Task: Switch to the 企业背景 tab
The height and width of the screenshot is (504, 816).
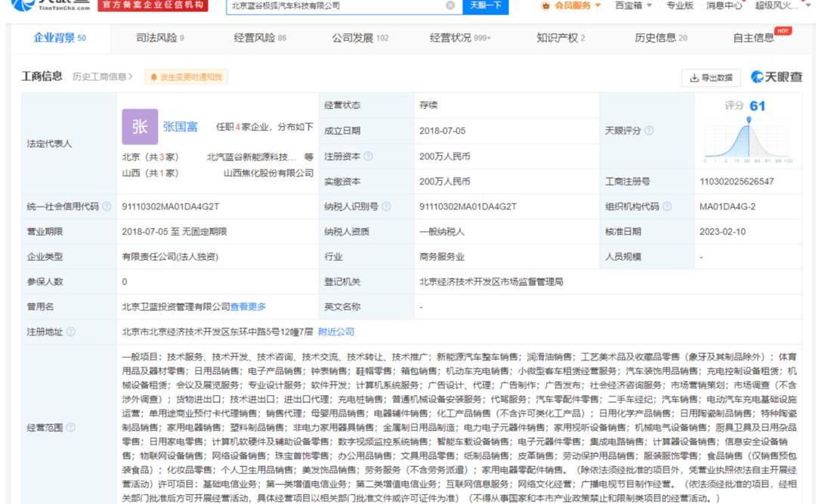Action: click(x=60, y=38)
